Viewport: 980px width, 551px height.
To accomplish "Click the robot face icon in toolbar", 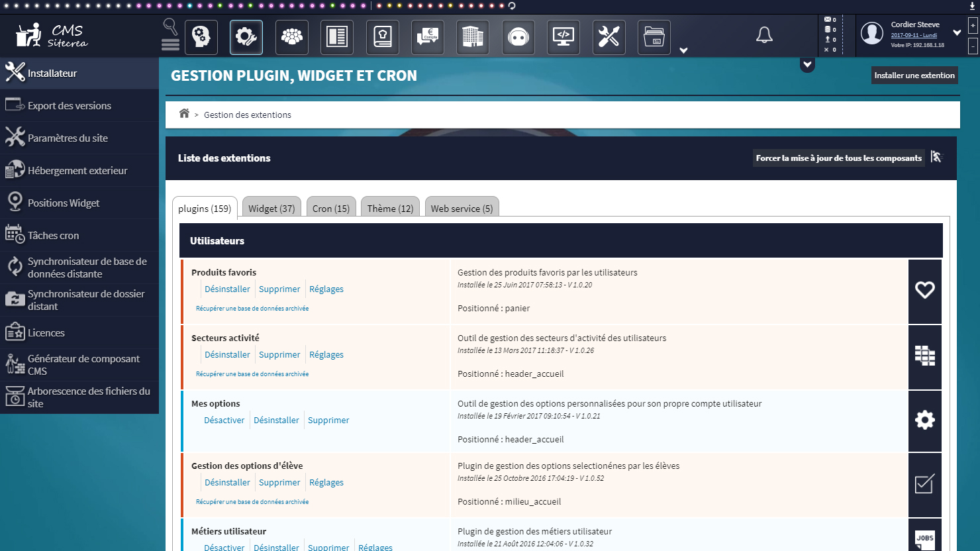I will coord(518,37).
